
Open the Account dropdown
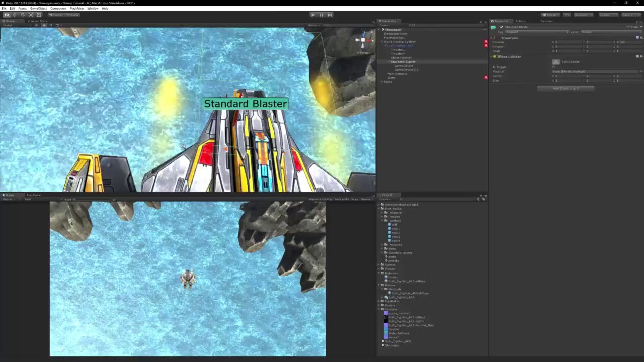[x=583, y=15]
